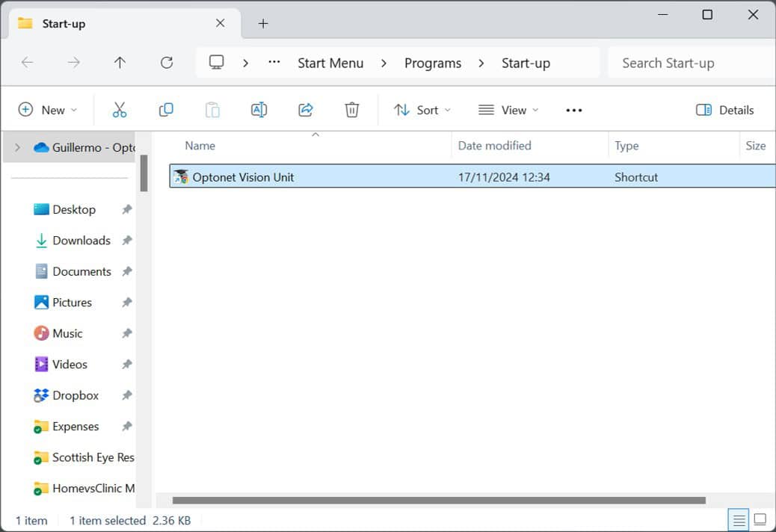Screen dimensions: 776x532
Task: Open the Desktop folder in sidebar
Action: pos(74,210)
